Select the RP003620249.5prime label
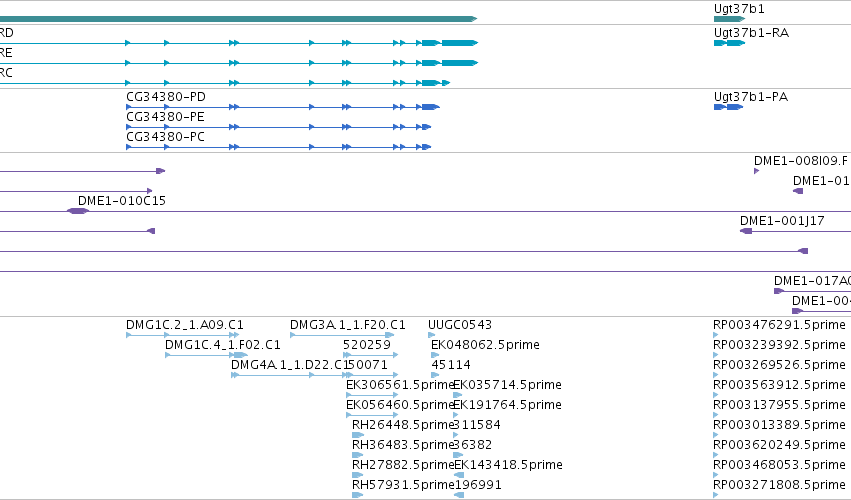 [x=779, y=445]
